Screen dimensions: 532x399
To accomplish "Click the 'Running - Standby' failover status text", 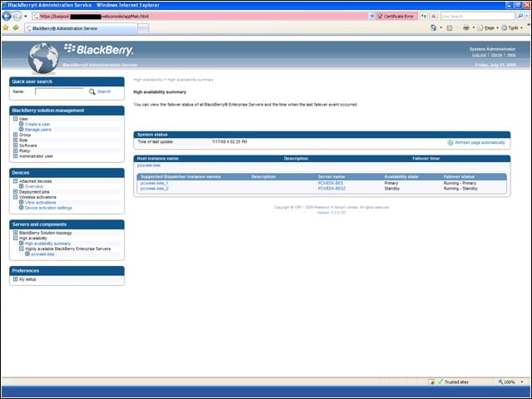I will pyautogui.click(x=461, y=189).
